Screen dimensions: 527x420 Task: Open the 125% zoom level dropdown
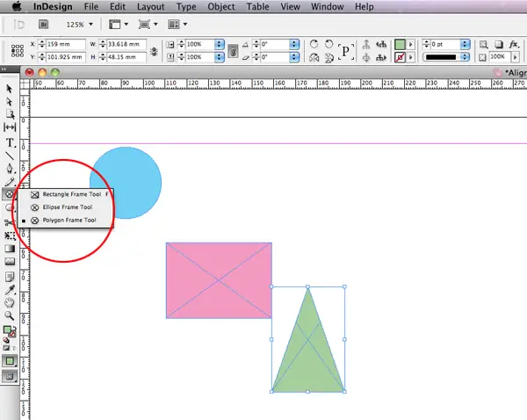pyautogui.click(x=90, y=25)
